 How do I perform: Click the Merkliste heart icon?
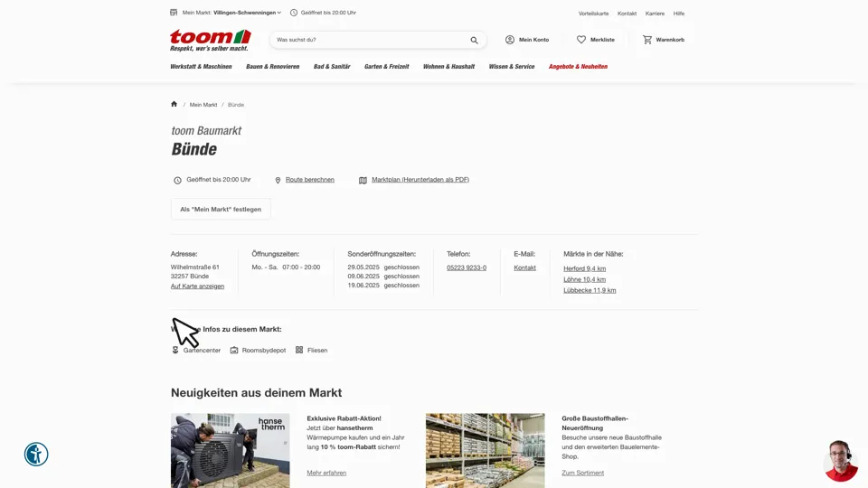[581, 40]
